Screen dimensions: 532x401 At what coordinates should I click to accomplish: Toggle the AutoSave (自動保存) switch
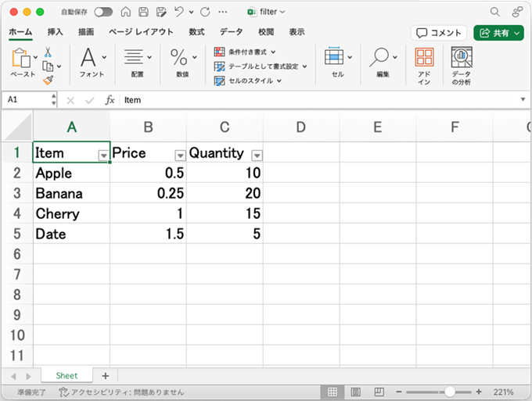click(x=103, y=13)
